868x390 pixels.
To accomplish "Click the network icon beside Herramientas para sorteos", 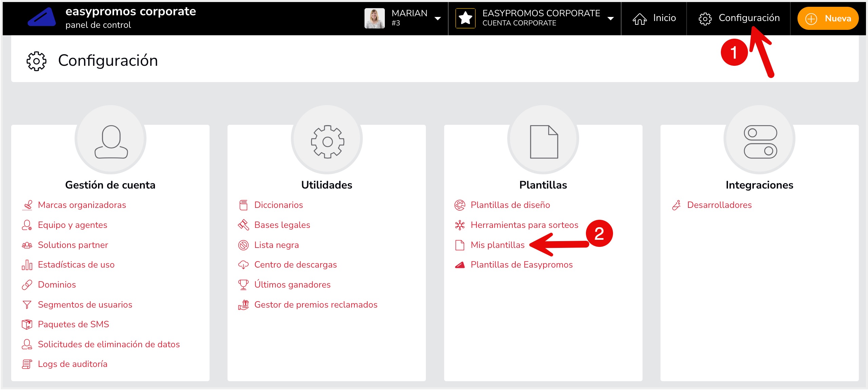I will click(460, 225).
